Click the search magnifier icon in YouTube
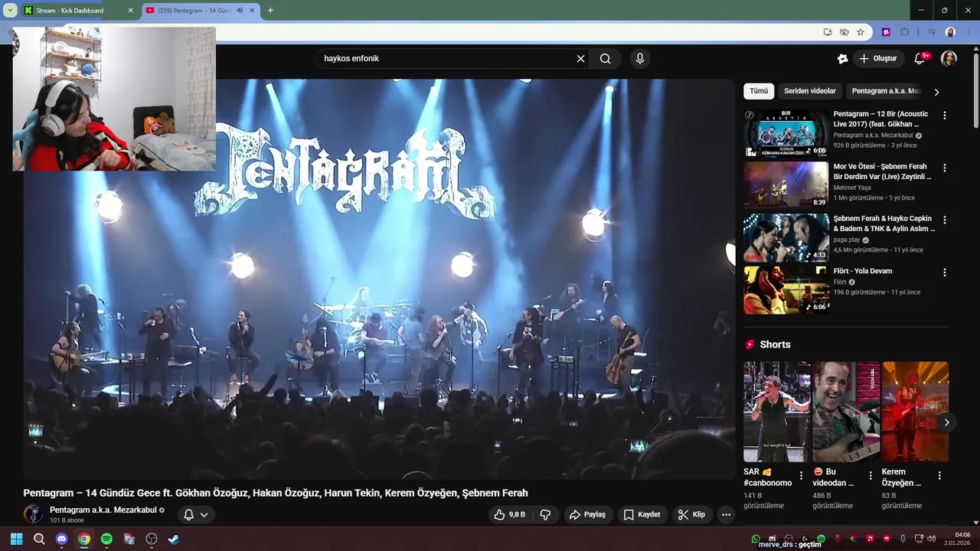This screenshot has height=551, width=980. [x=606, y=59]
